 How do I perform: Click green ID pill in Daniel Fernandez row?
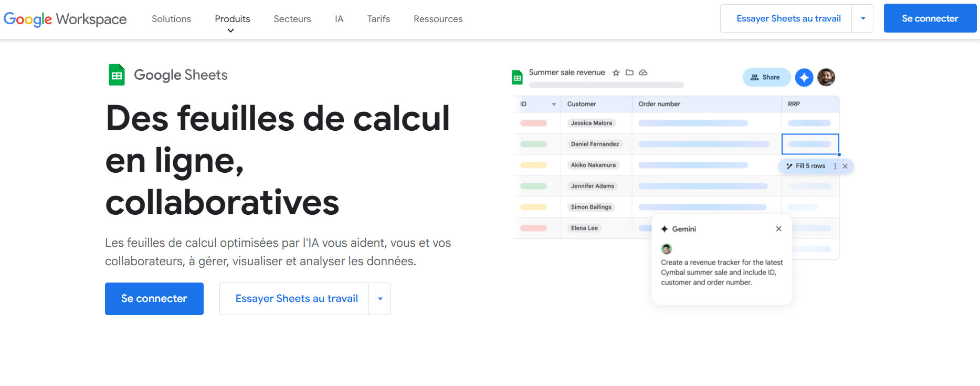pos(533,144)
